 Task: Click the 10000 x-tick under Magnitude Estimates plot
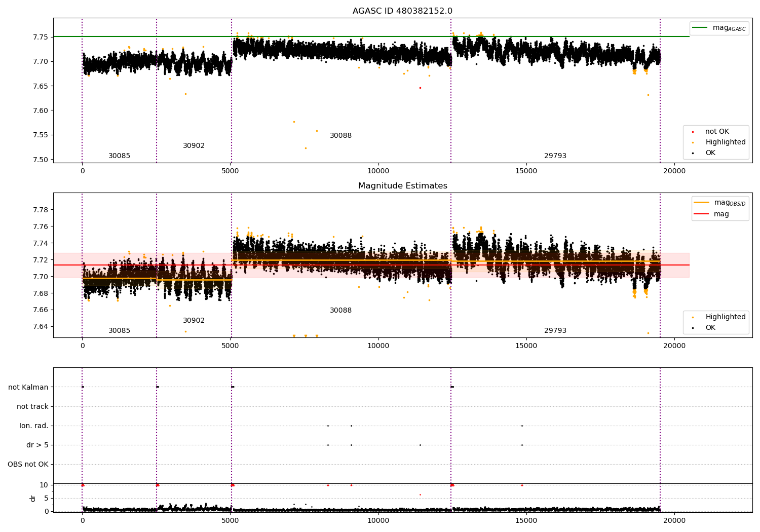pyautogui.click(x=378, y=346)
